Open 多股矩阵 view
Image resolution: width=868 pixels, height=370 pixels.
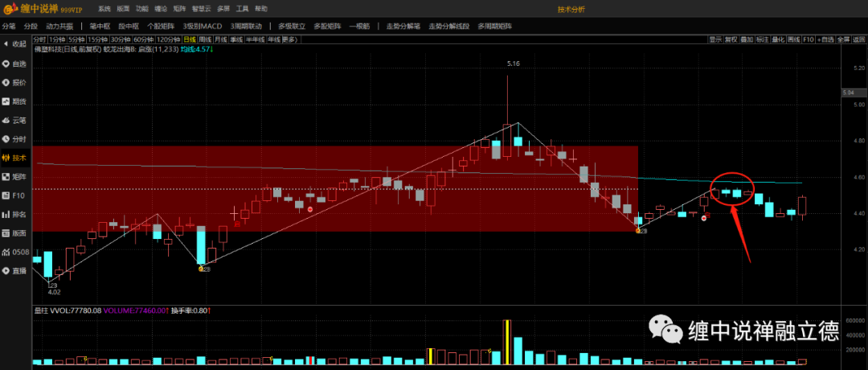click(327, 26)
